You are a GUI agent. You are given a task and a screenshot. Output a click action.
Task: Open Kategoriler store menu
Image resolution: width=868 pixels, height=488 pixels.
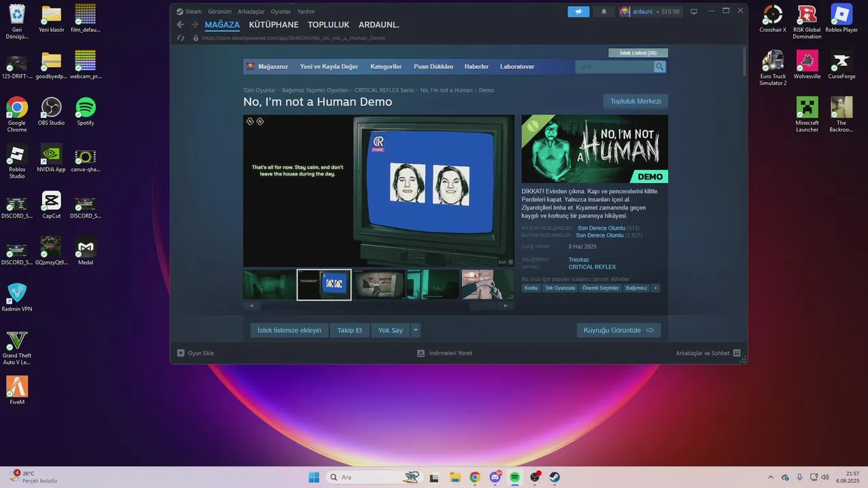click(386, 66)
